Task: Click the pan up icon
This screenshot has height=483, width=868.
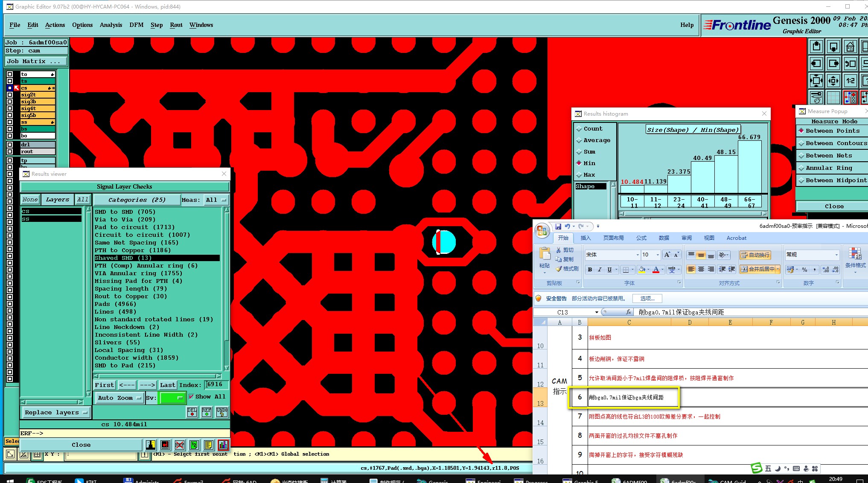Action: point(816,47)
